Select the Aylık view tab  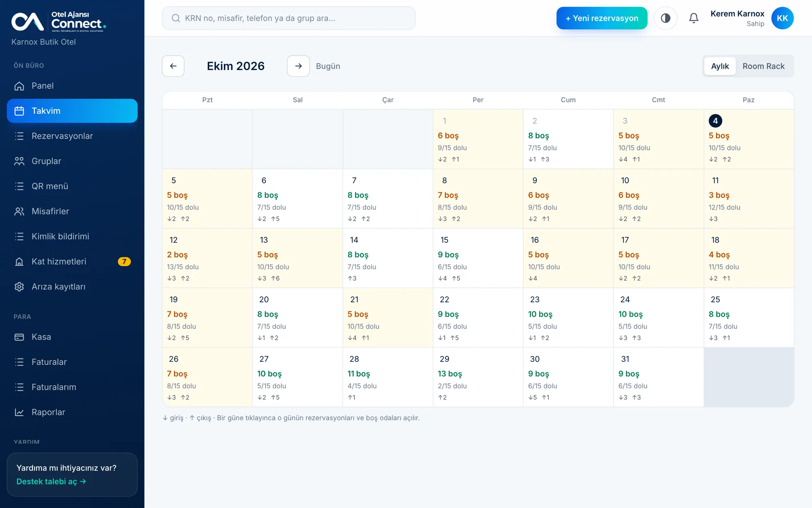720,66
